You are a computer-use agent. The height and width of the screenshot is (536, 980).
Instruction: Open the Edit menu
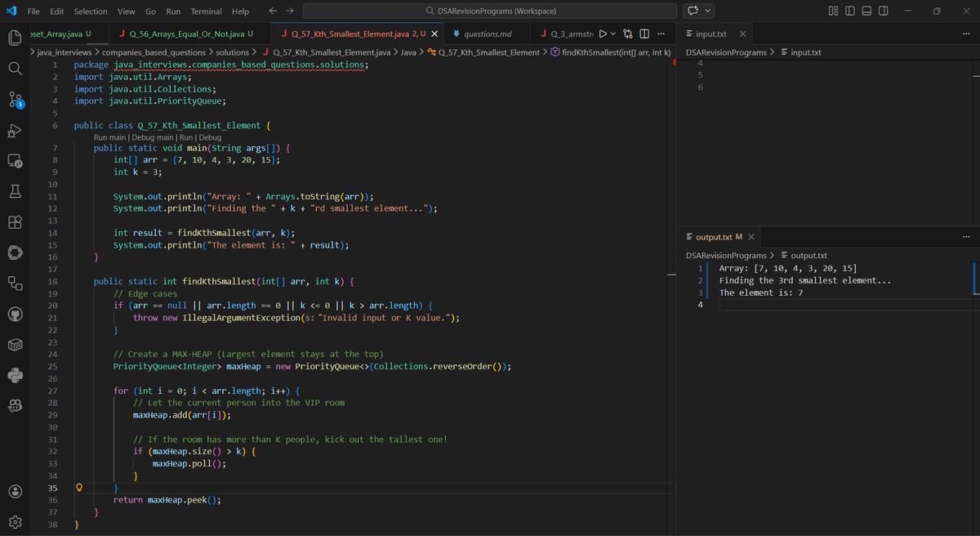57,11
